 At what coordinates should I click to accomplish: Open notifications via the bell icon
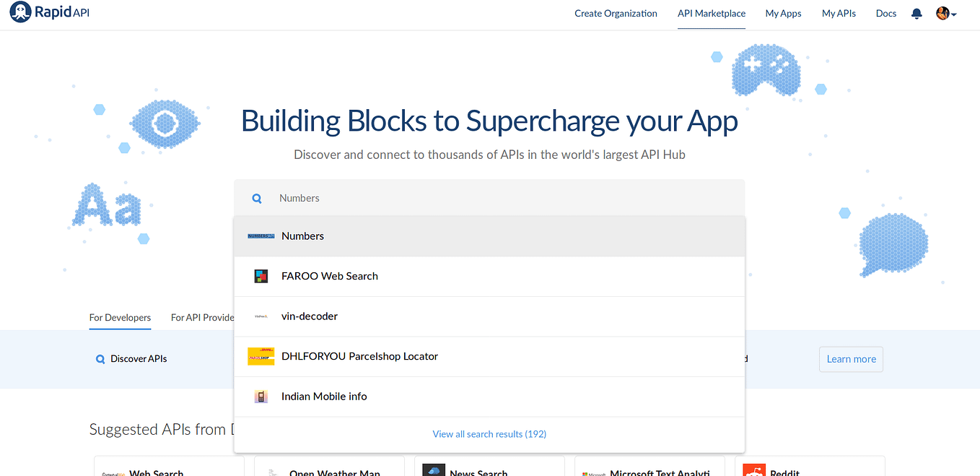coord(916,13)
